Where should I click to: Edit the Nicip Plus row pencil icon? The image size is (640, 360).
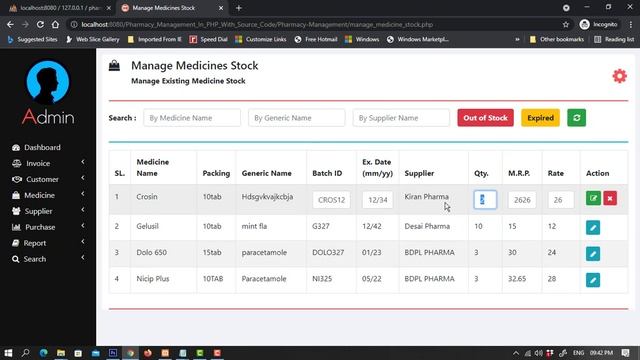[x=593, y=280]
